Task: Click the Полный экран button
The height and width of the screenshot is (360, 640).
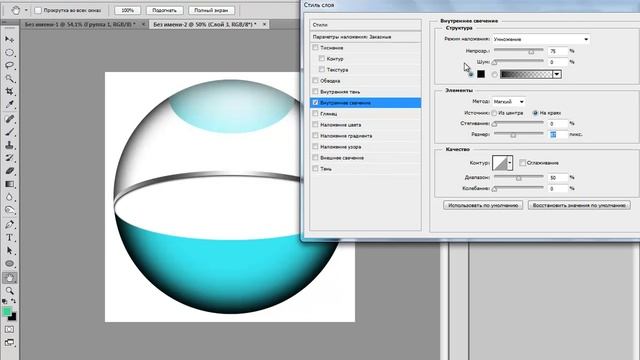Action: coord(211,10)
